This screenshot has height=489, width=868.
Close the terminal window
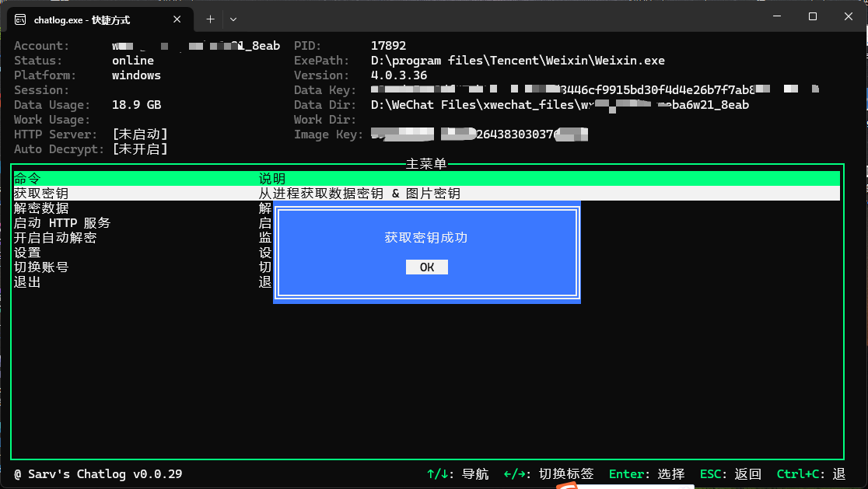[849, 16]
